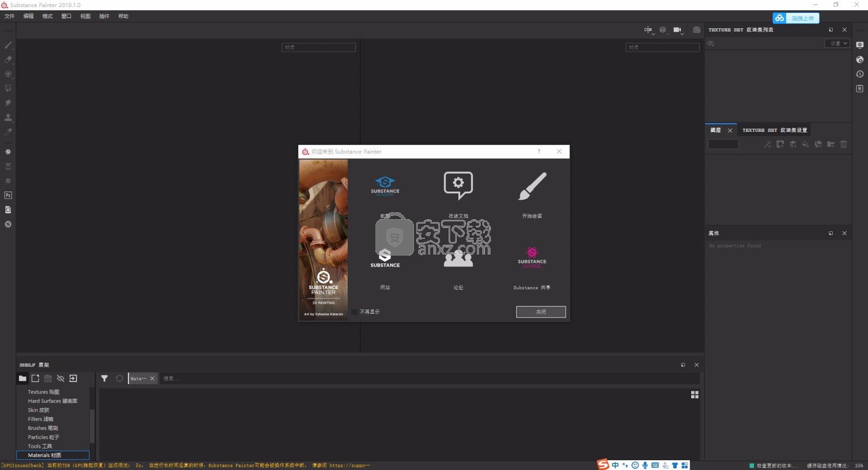
Task: Open the 设置 dropdown in Texture Set list
Action: coord(837,43)
